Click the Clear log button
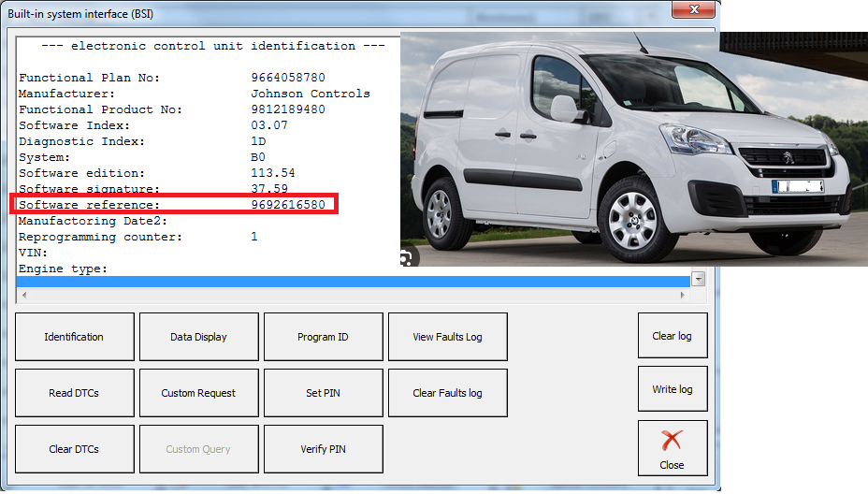Image resolution: width=868 pixels, height=494 pixels. pyautogui.click(x=672, y=336)
